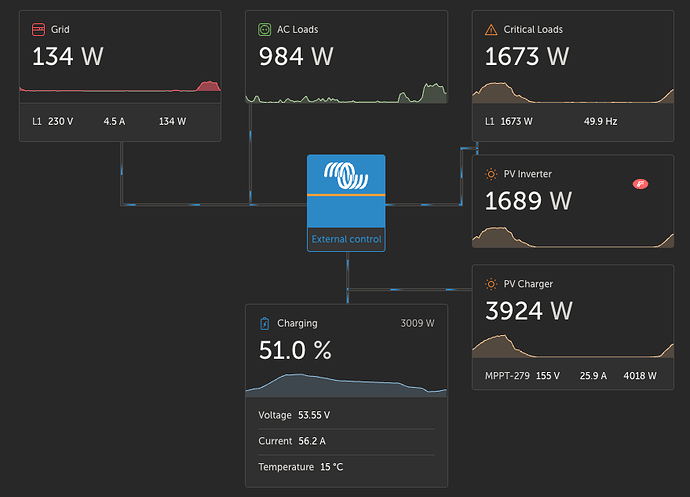This screenshot has width=690, height=497.
Task: Click the MPPT 4018 W power value
Action: tap(640, 376)
